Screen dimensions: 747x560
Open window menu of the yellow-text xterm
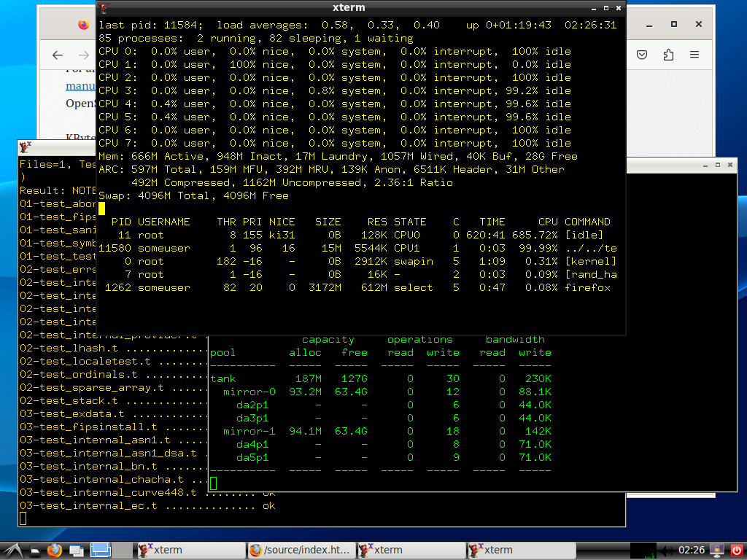25,146
